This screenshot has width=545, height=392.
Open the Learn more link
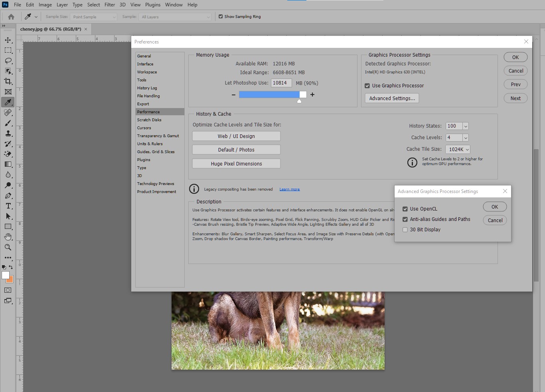pyautogui.click(x=289, y=189)
